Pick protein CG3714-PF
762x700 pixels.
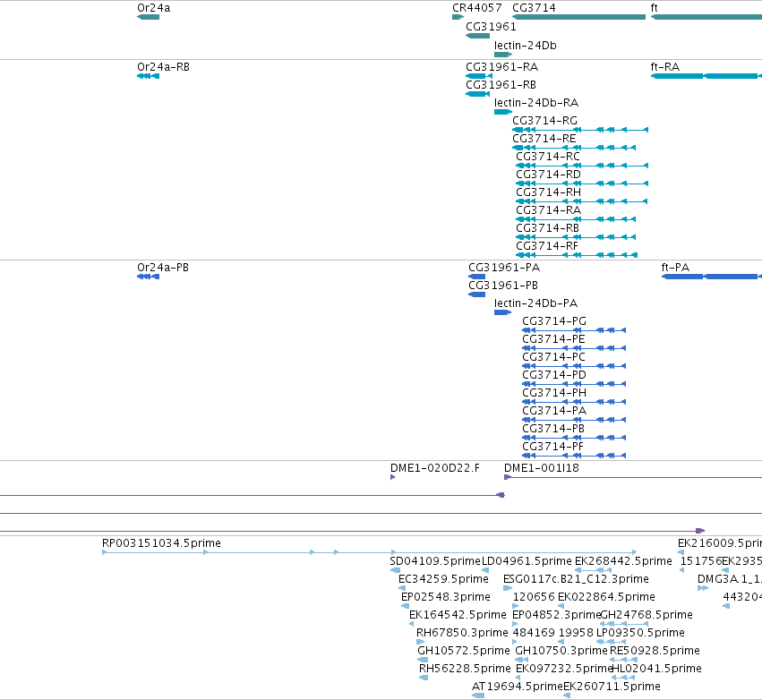(x=574, y=456)
